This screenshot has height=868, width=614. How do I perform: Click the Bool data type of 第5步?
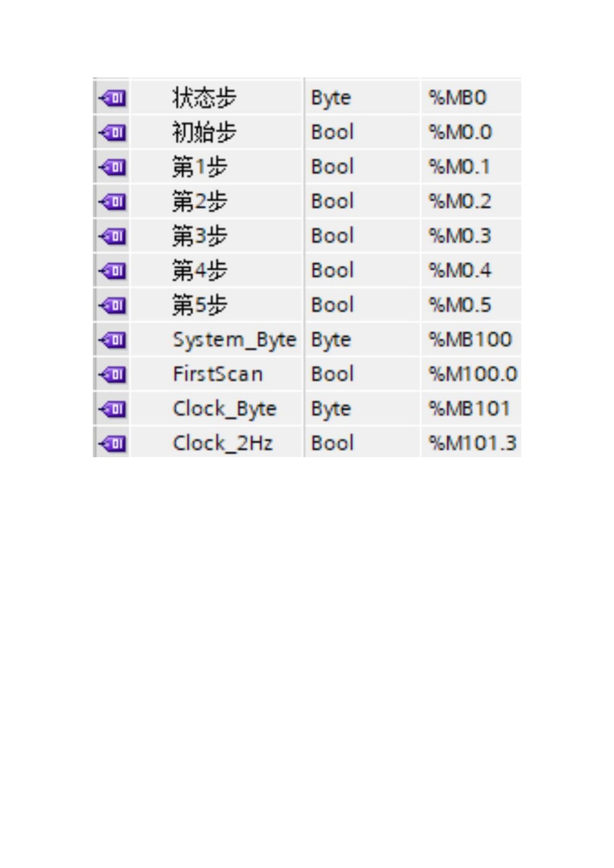pyautogui.click(x=333, y=305)
